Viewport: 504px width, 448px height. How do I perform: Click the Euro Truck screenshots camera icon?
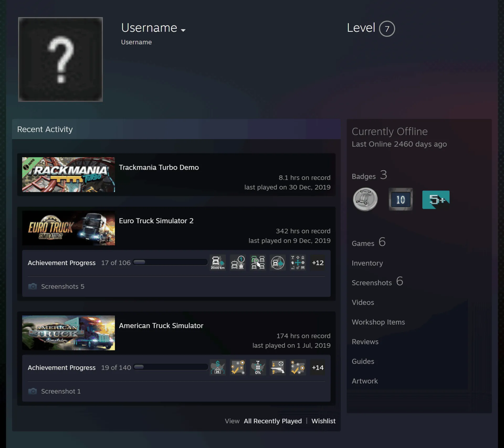point(33,286)
